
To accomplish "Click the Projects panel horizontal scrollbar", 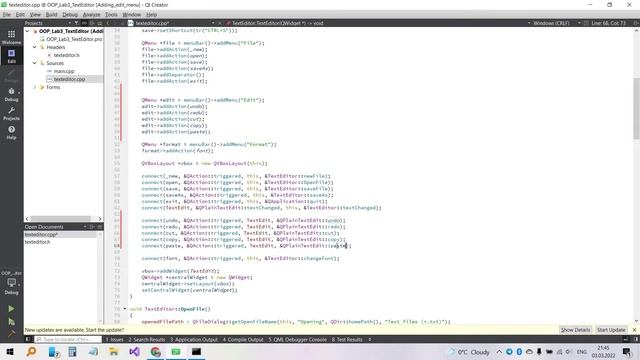I will tap(60, 219).
